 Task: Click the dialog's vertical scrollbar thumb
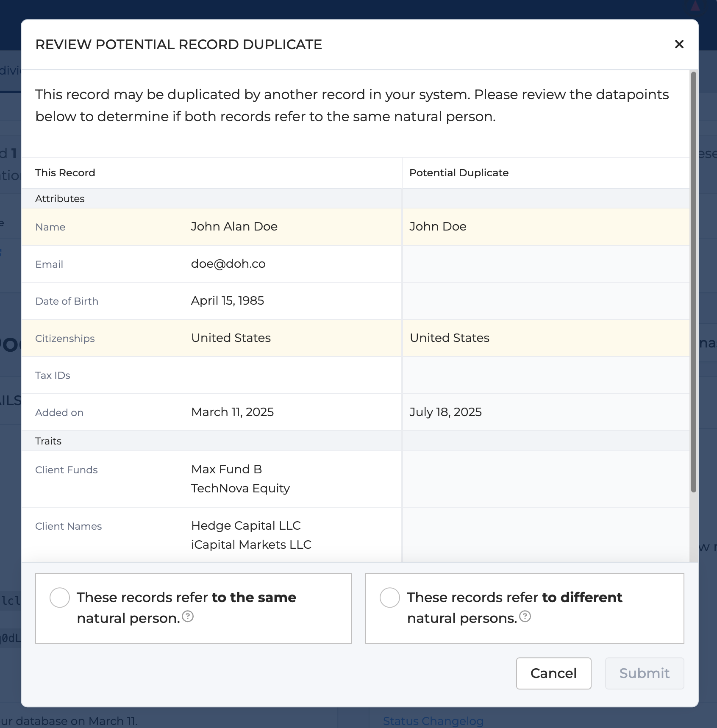(694, 282)
